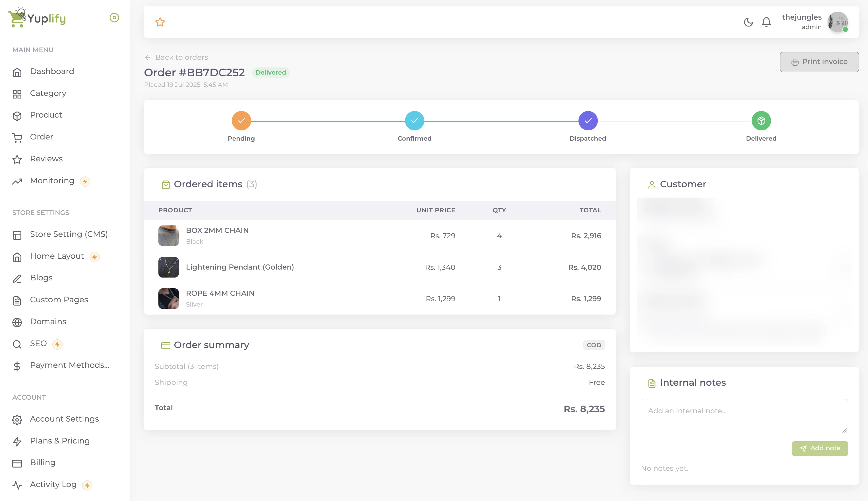Click the Confirmed step circle
The width and height of the screenshot is (868, 501).
click(415, 121)
